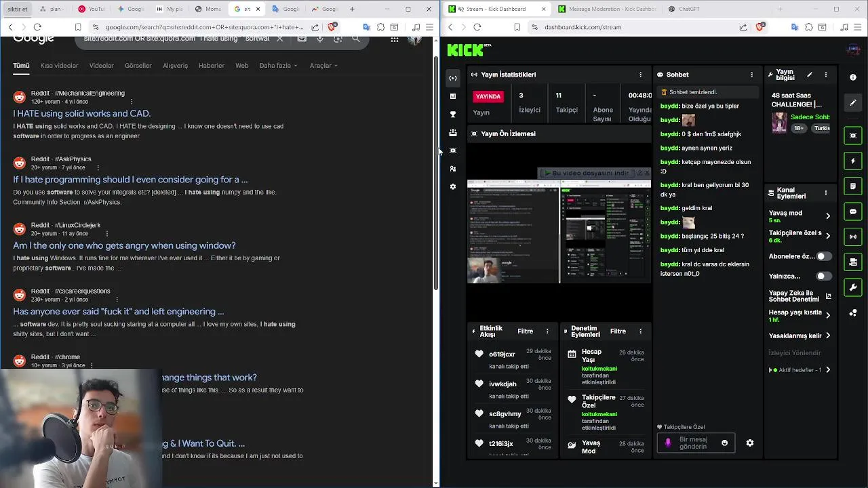Select Videolar search tab
This screenshot has height=488, width=868.
(102, 66)
